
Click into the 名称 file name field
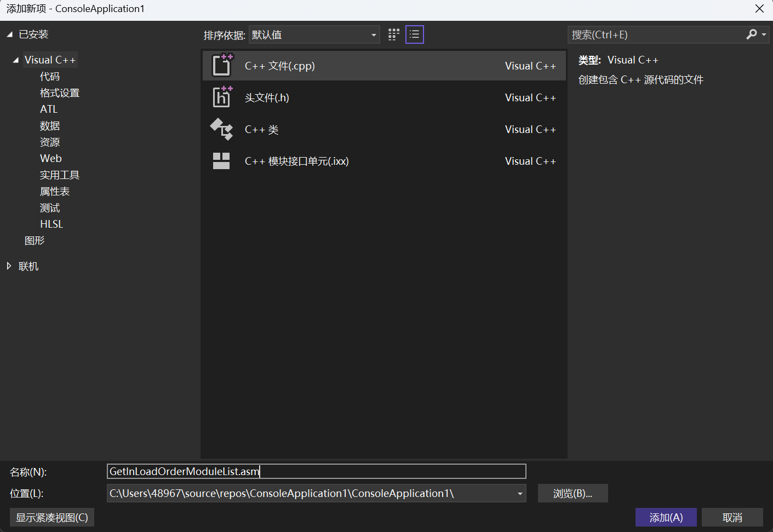click(x=316, y=471)
